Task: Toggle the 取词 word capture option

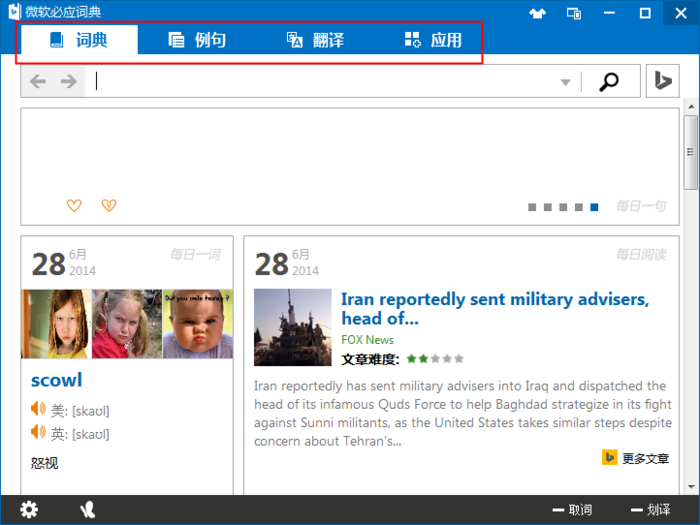Action: click(x=569, y=510)
